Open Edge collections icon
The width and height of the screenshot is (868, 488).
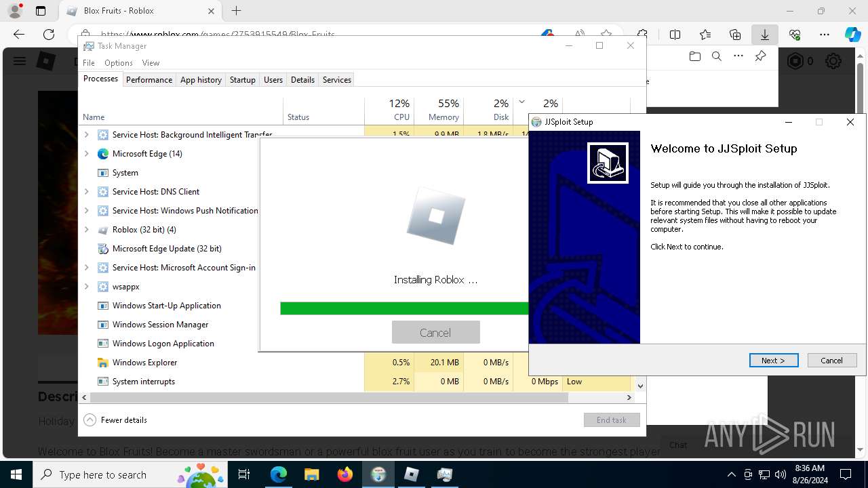click(735, 35)
